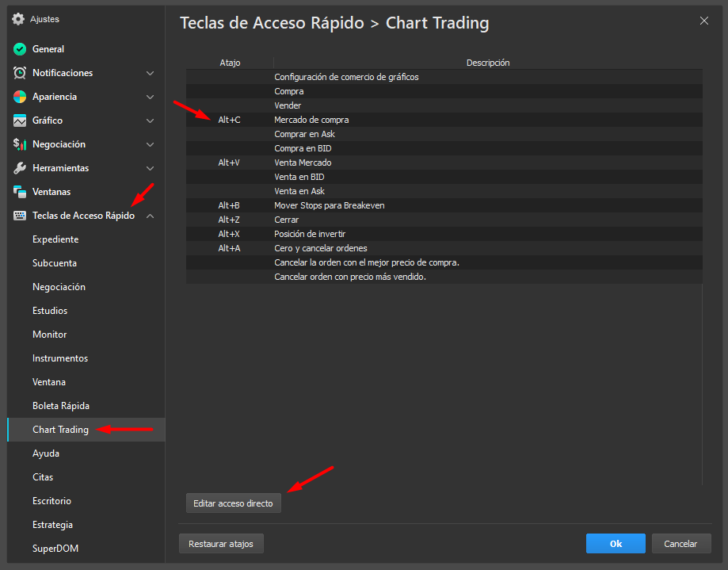Viewport: 728px width, 570px height.
Task: Click the Apariencia color palette icon
Action: pos(20,97)
